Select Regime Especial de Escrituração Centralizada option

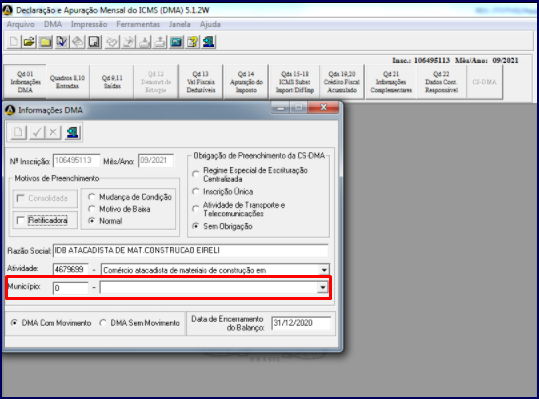tap(196, 174)
